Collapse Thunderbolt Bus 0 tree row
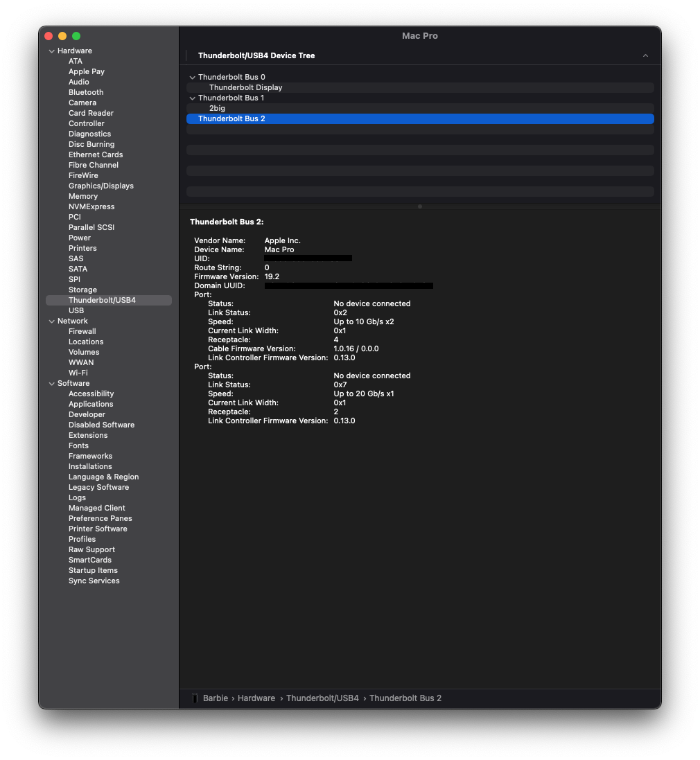Viewport: 700px width, 760px height. click(193, 78)
